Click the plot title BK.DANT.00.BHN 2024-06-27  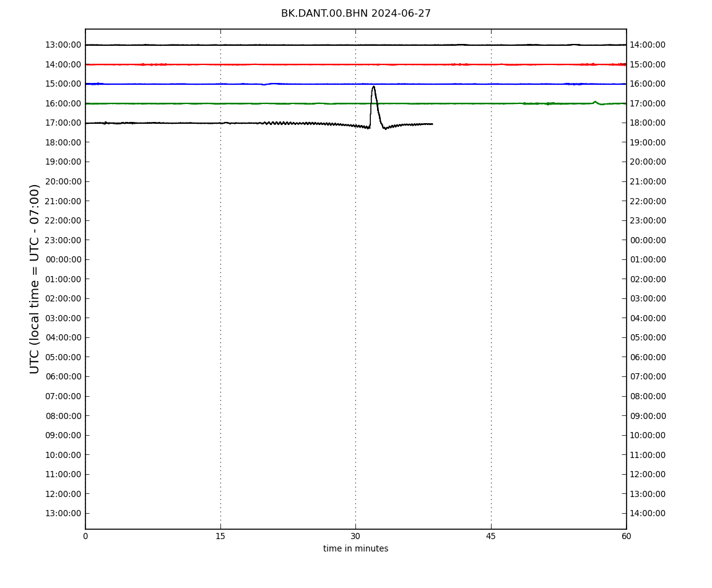[x=355, y=14]
